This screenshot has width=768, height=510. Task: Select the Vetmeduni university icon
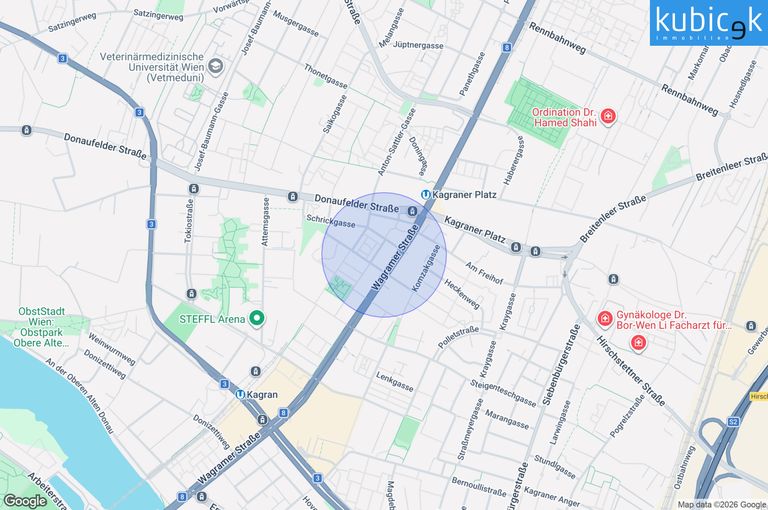[x=216, y=66]
